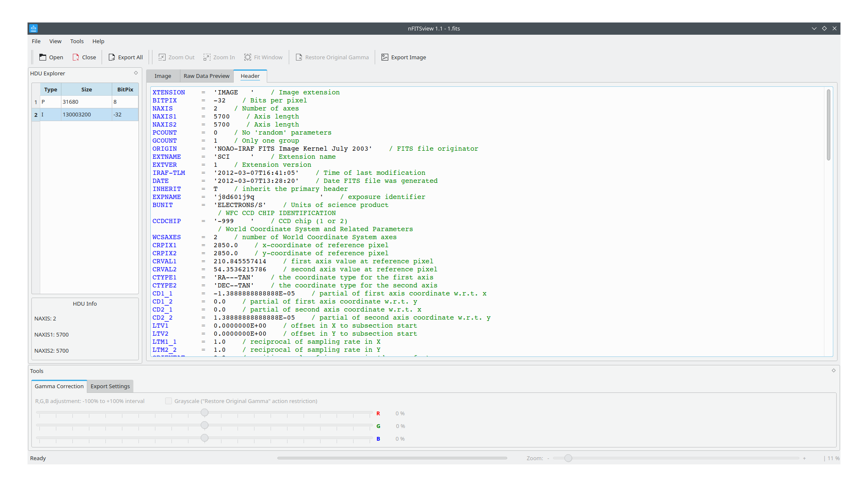Collapse the Tools panel
The width and height of the screenshot is (868, 497).
(833, 370)
